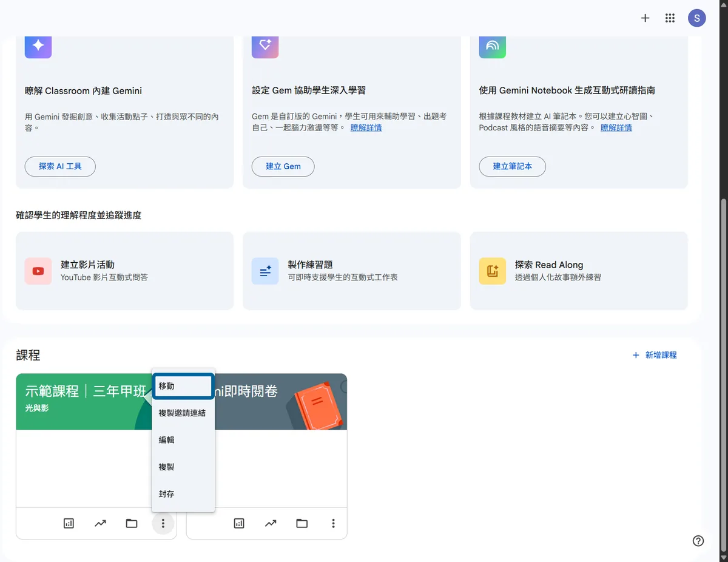Open analytics trend icon on 即時閱卷 card
Viewport: 728px width, 562px height.
(271, 523)
